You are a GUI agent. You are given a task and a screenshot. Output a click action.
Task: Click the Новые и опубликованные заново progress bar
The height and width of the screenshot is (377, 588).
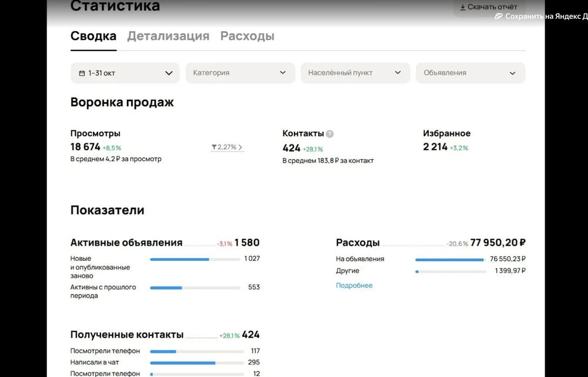[195, 259]
